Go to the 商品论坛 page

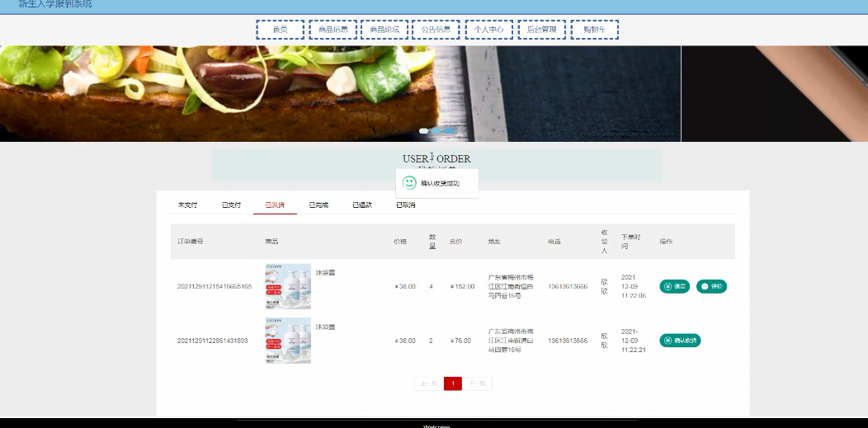(384, 30)
